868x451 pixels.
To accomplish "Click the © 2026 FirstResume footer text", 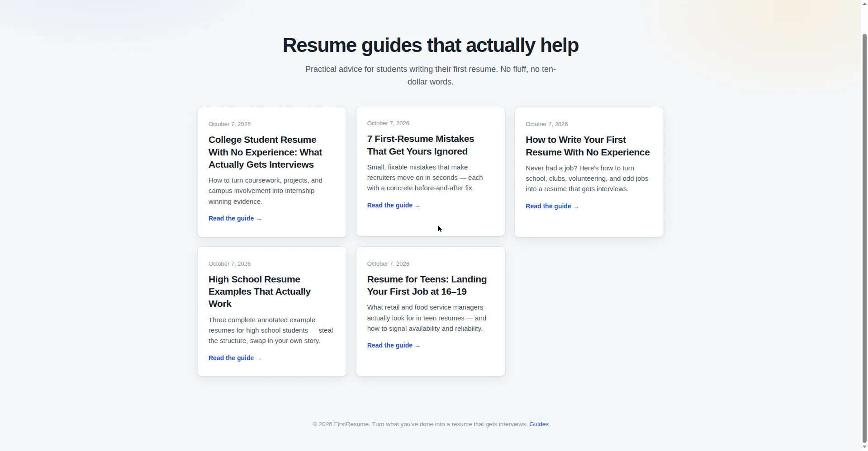I will pyautogui.click(x=420, y=424).
